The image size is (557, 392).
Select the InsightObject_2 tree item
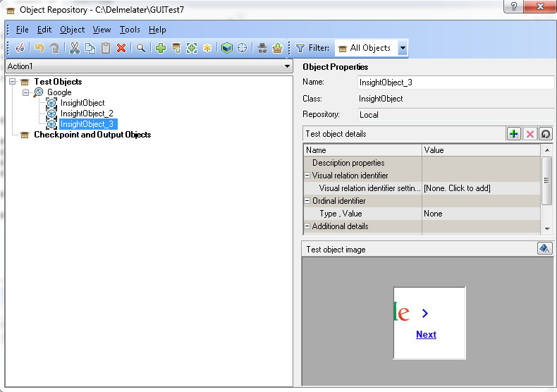(87, 114)
